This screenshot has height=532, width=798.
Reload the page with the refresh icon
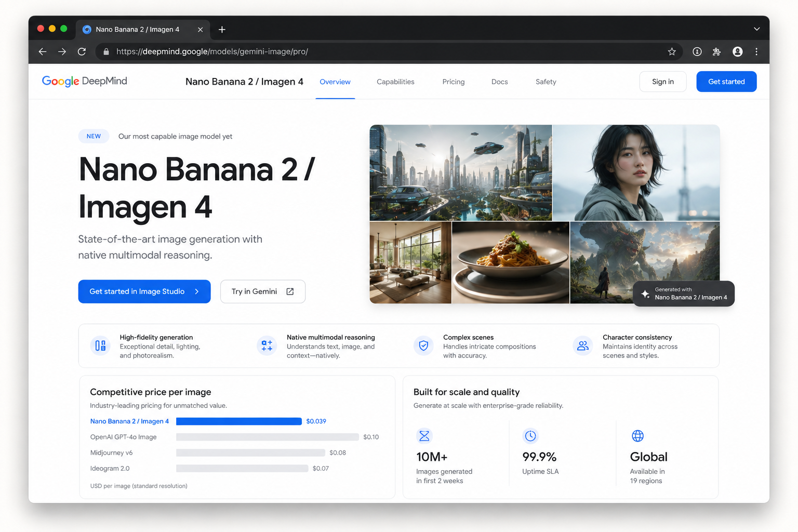tap(82, 51)
